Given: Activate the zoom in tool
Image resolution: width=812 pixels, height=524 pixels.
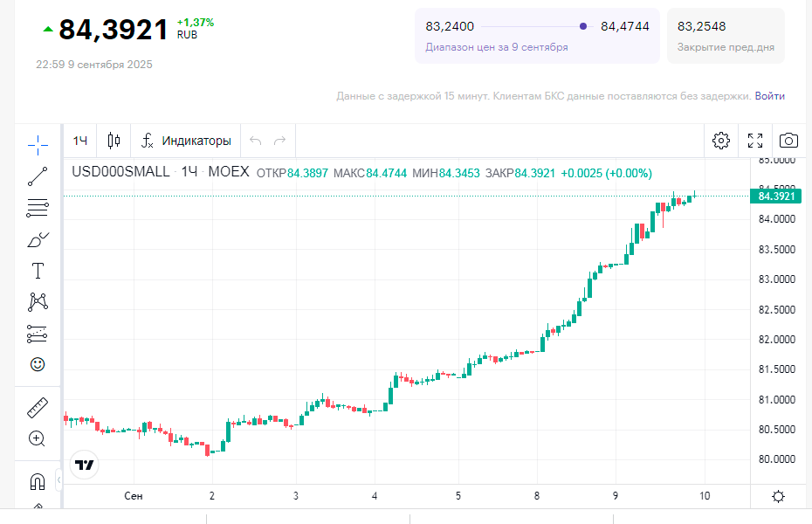Looking at the screenshot, I should 38,438.
